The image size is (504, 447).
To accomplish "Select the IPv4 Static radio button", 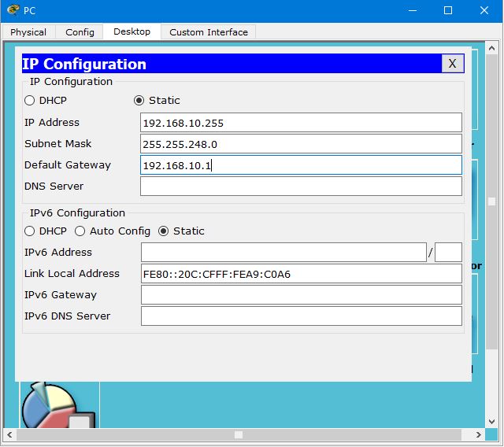I will tap(139, 101).
